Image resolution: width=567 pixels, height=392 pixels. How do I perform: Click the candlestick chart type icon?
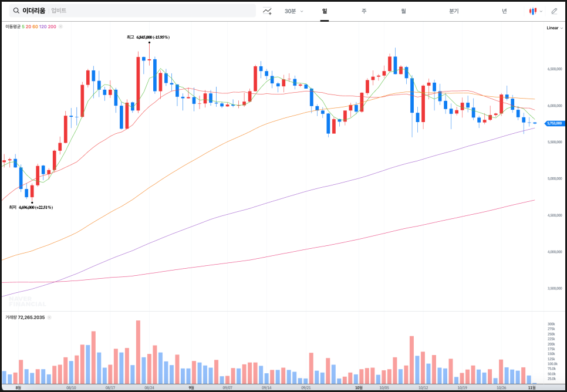click(x=532, y=11)
